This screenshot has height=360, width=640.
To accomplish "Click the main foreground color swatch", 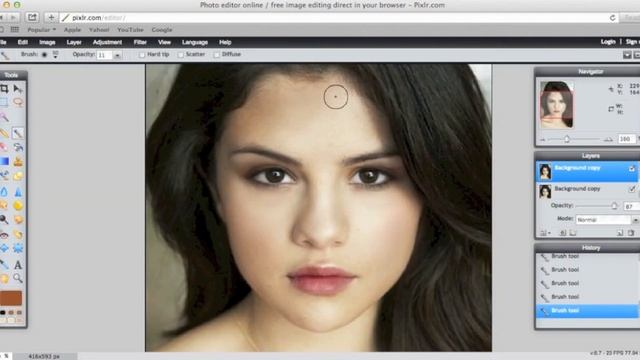I will [x=11, y=298].
